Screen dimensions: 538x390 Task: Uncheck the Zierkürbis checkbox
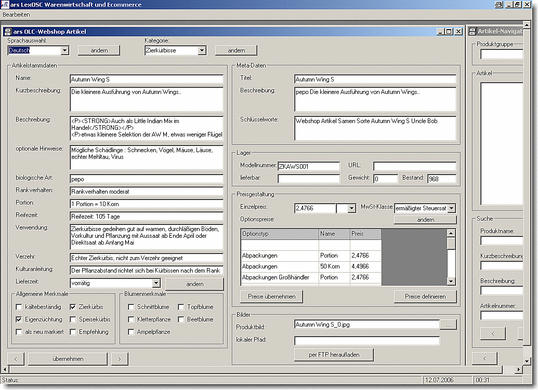tap(73, 307)
